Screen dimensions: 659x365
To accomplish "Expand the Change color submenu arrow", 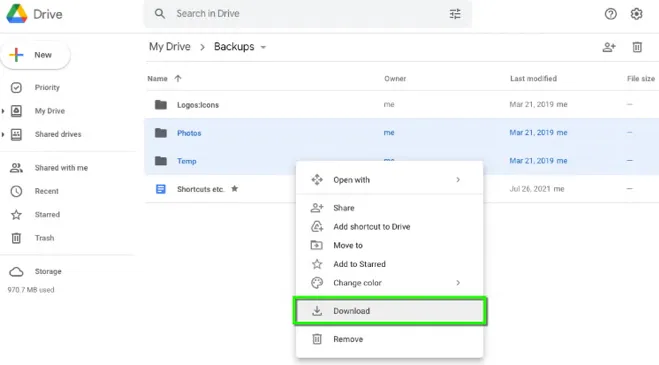I will (458, 283).
